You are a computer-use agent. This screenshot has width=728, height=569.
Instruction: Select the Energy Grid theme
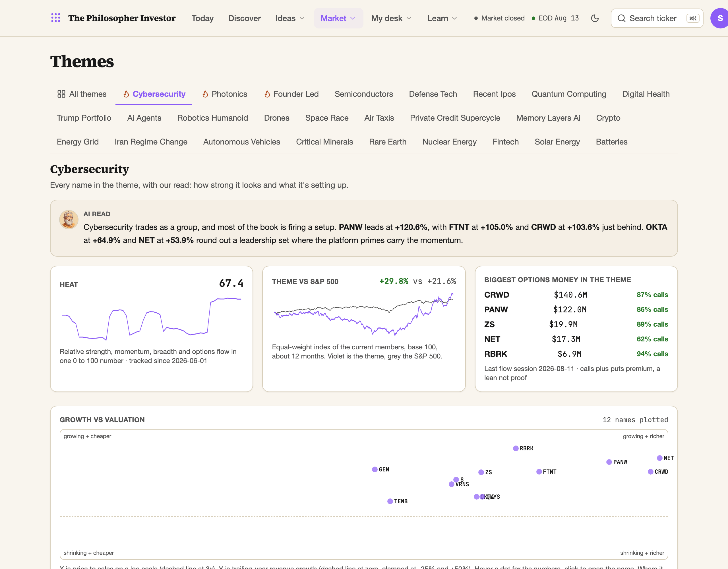(x=78, y=142)
